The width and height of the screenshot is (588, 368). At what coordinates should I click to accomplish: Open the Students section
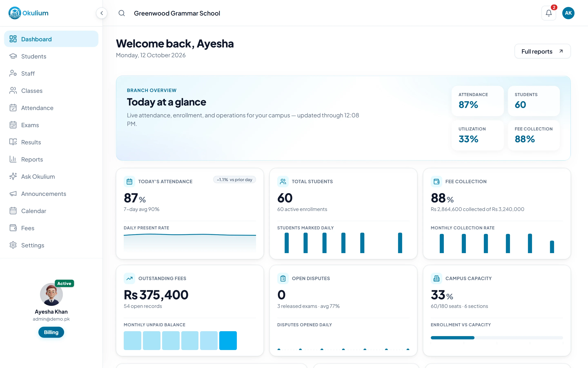tap(51, 56)
